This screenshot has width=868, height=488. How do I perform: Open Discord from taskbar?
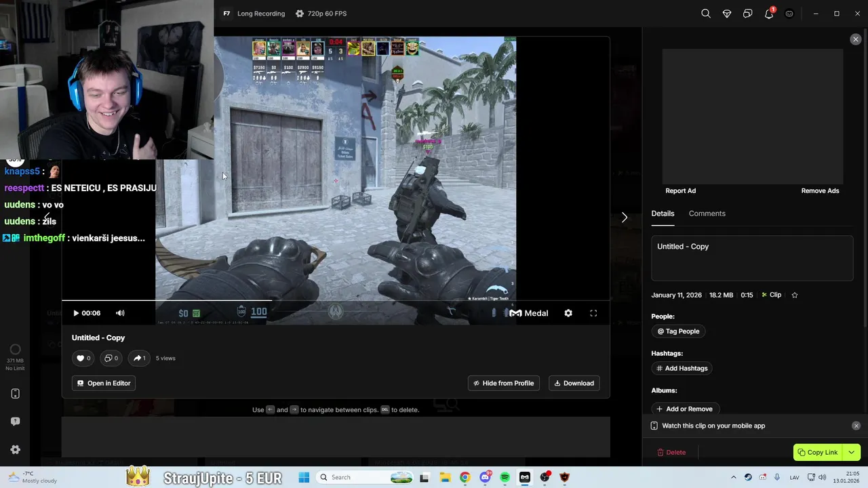pos(485,477)
